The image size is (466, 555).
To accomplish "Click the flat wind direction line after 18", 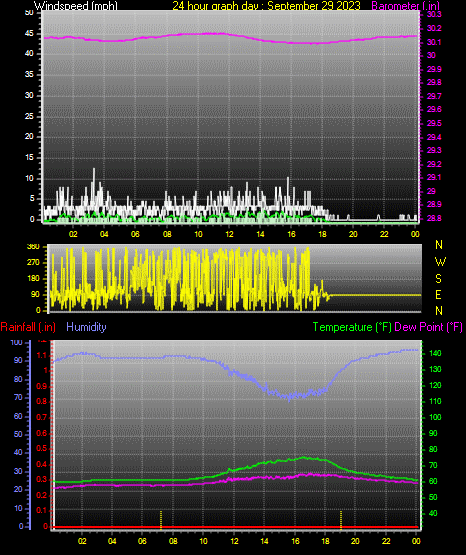I will point(375,295).
